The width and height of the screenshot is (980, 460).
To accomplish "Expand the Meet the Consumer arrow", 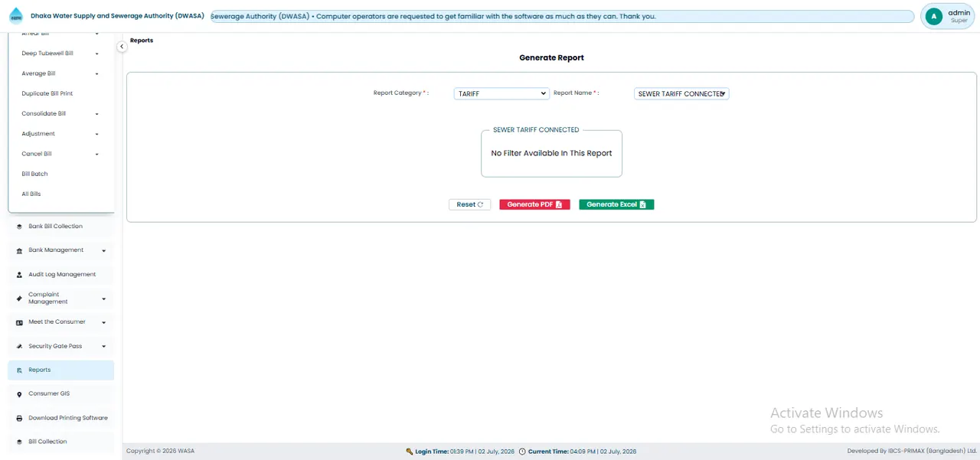I will tap(104, 322).
